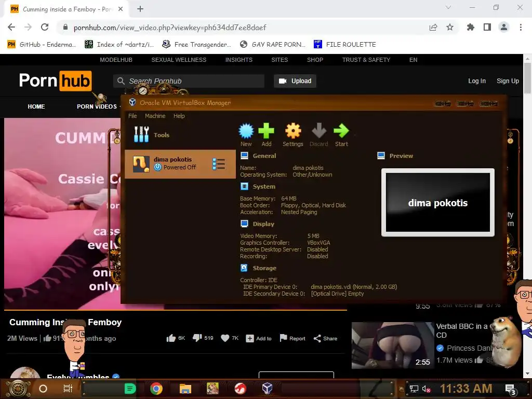Screen dimensions: 532x399
Task: Open the Chrome tab search chevron
Action: [x=448, y=7]
